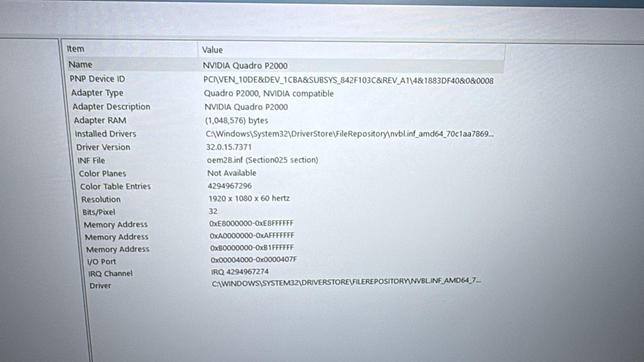Click the Driver Version label
The image size is (644, 362).
(103, 147)
